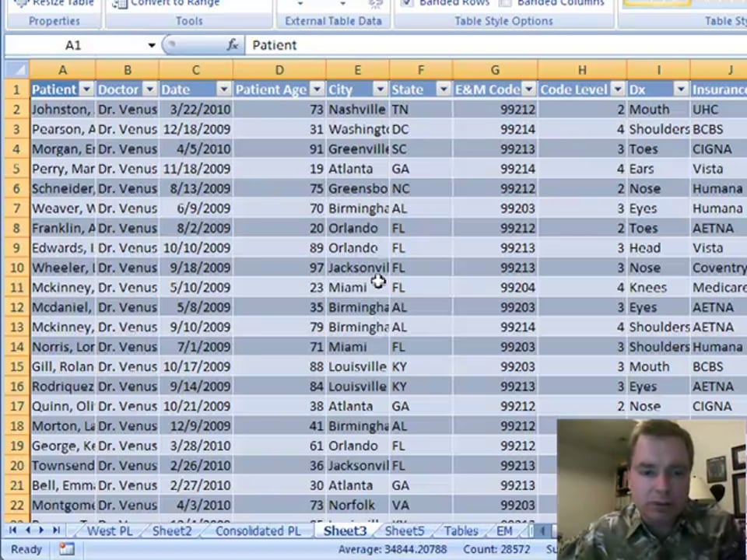Open the Patient column filter dropdown

point(86,89)
